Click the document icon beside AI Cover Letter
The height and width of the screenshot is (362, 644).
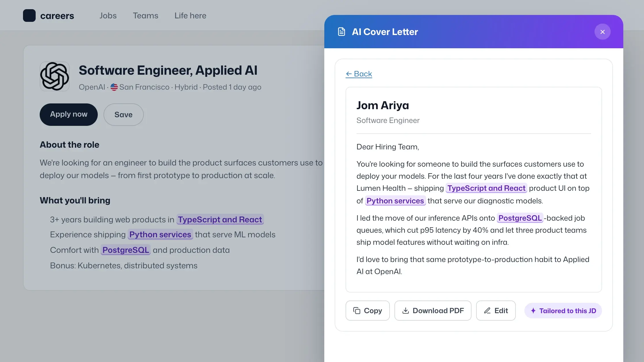pos(341,32)
